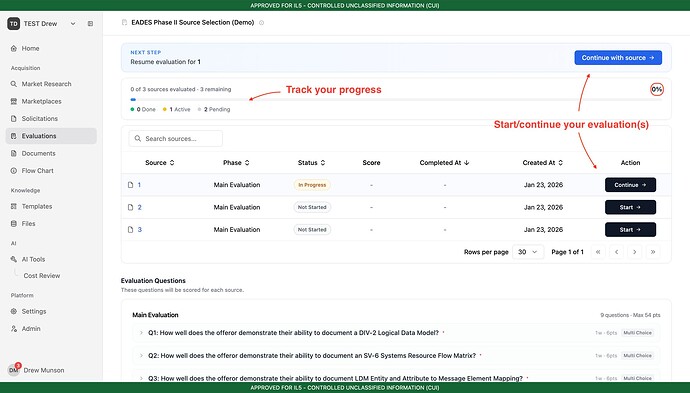Go to next page chevron
Image resolution: width=690 pixels, height=393 pixels.
coord(635,252)
